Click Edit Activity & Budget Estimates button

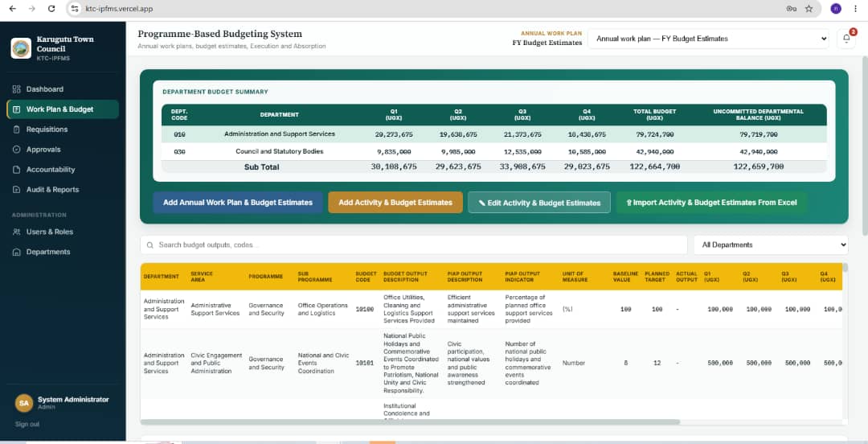coord(539,203)
